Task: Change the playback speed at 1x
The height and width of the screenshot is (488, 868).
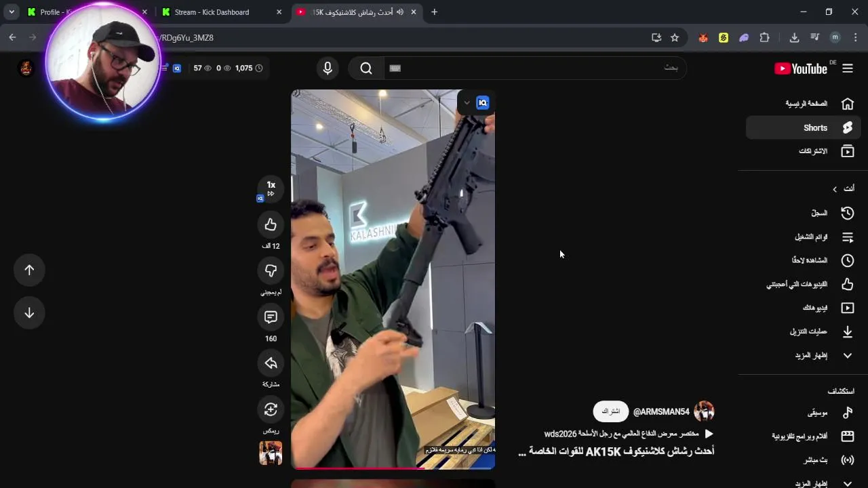Action: [x=271, y=189]
